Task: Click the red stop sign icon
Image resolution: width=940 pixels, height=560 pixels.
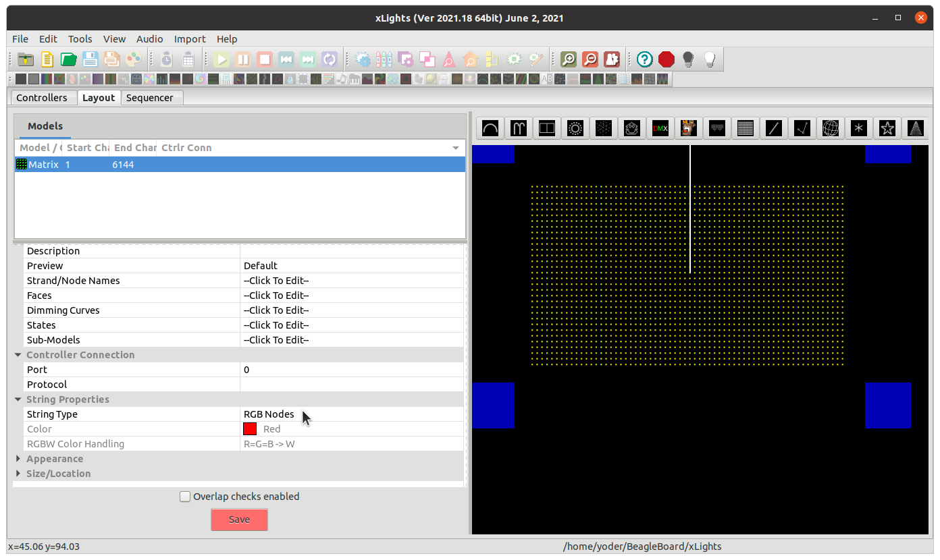Action: coord(667,59)
